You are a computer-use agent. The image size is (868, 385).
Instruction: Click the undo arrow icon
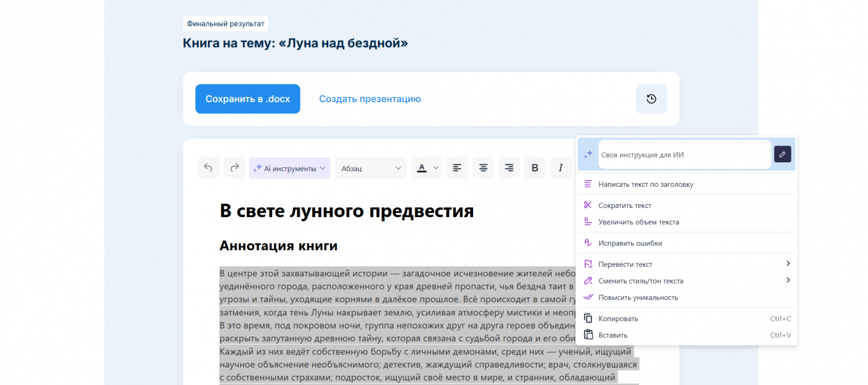pyautogui.click(x=208, y=168)
